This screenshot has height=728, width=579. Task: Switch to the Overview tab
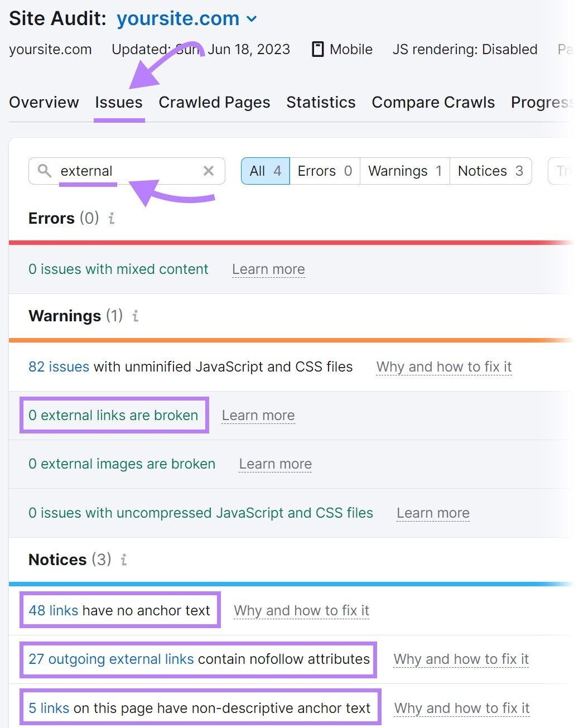coord(44,102)
